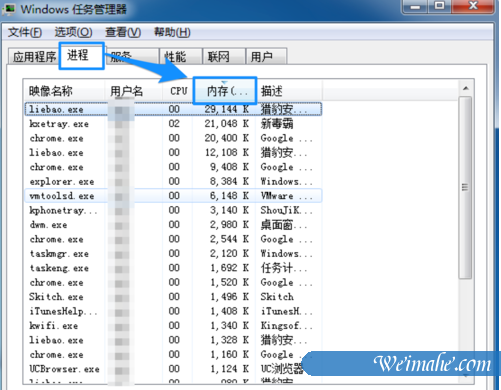
Task: Click the 任务计... description
Action: [284, 268]
